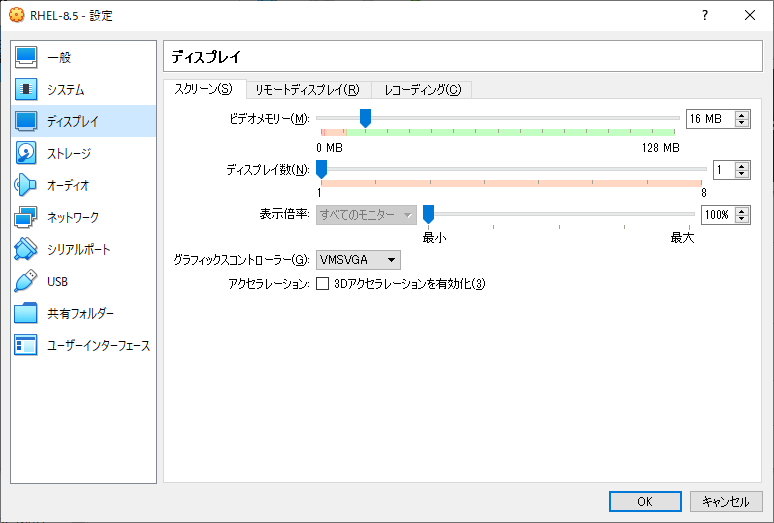This screenshot has width=774, height=523.
Task: Open the 共有フォルダー folder icon
Action: [x=26, y=313]
